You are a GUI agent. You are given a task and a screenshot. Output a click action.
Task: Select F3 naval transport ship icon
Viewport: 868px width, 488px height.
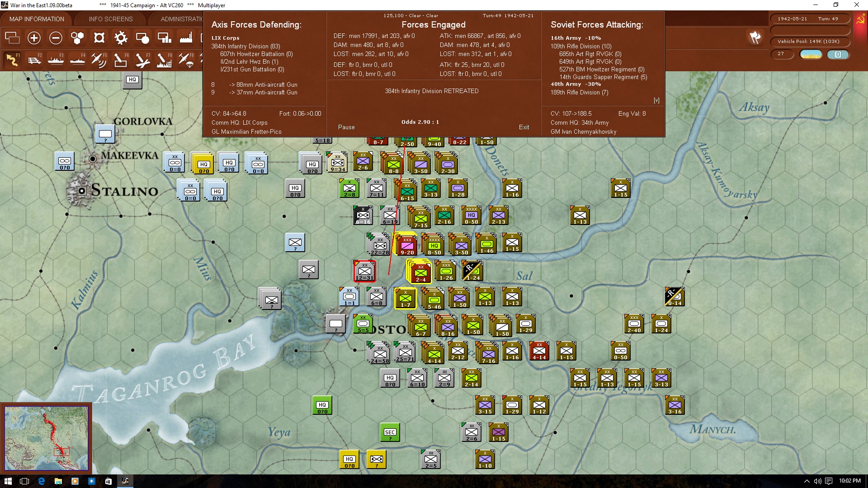pyautogui.click(x=56, y=60)
